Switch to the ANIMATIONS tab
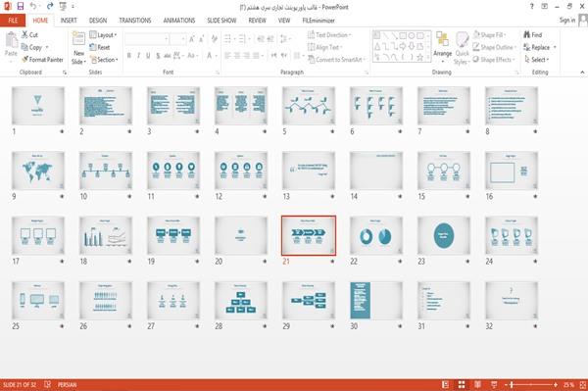The image size is (588, 391). point(179,21)
